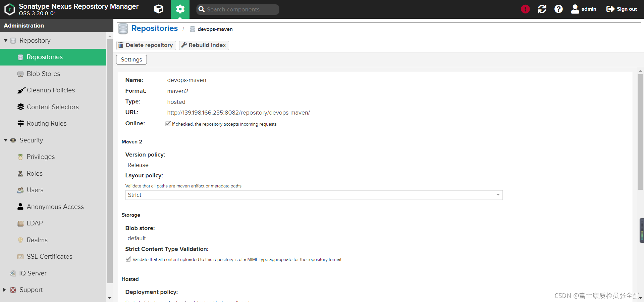Click the Roles person icon
This screenshot has height=302, width=644.
(20, 173)
